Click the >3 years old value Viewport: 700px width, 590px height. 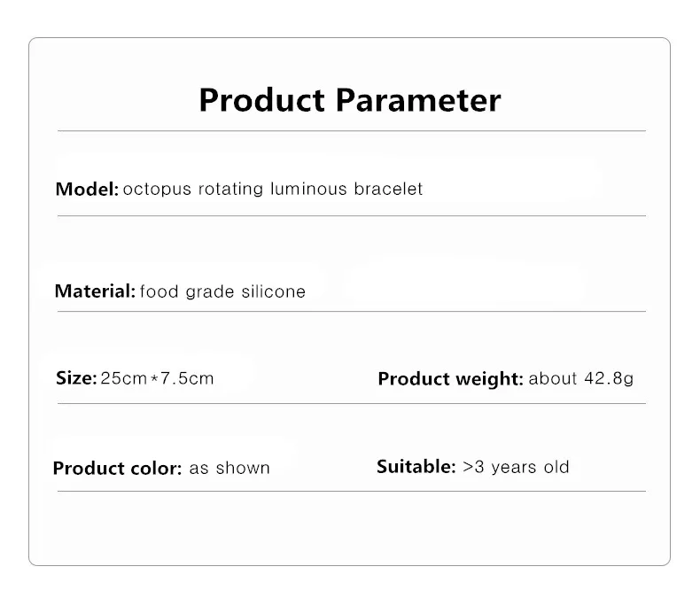click(x=516, y=466)
